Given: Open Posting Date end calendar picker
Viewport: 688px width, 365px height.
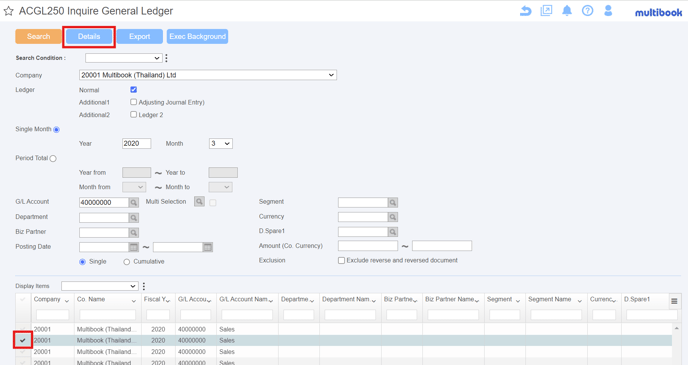Looking at the screenshot, I should [x=208, y=247].
